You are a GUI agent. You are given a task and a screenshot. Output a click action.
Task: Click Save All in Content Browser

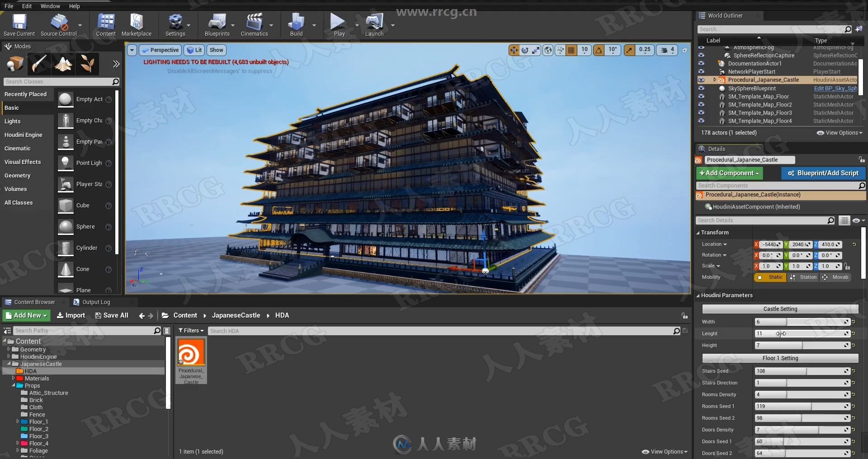112,315
